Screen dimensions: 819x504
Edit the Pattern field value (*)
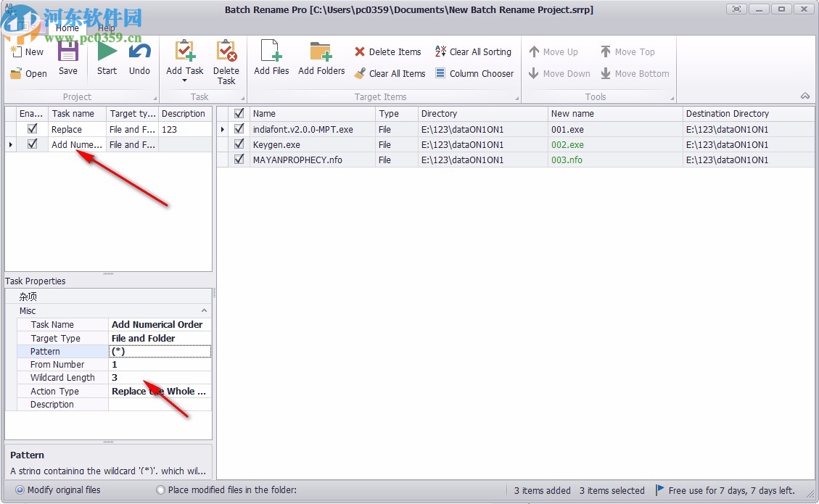[160, 351]
